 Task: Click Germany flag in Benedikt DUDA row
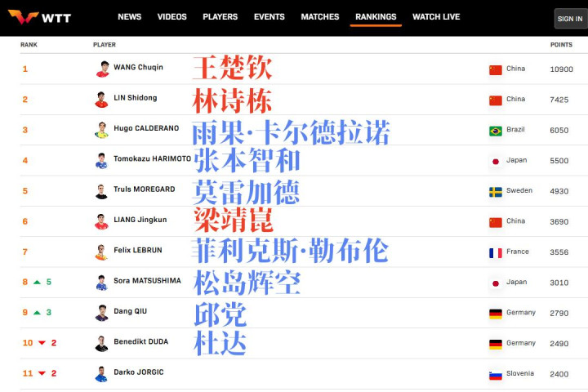496,345
